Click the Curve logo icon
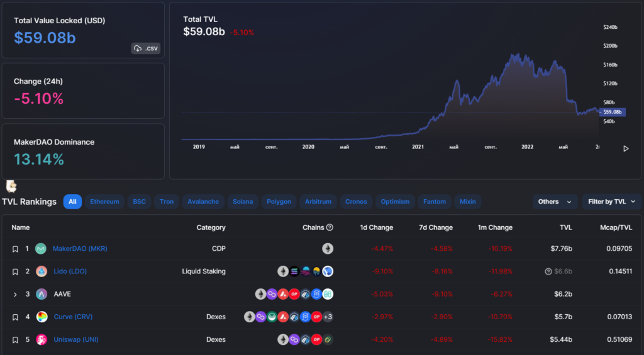The image size is (644, 355). point(42,317)
